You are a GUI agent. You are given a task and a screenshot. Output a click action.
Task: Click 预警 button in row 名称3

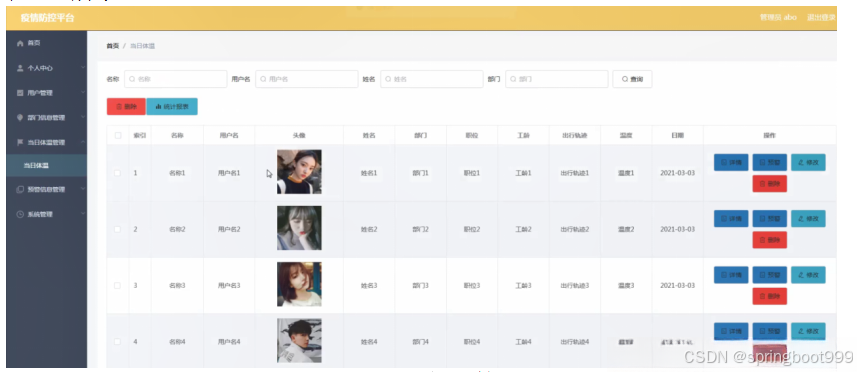click(770, 275)
